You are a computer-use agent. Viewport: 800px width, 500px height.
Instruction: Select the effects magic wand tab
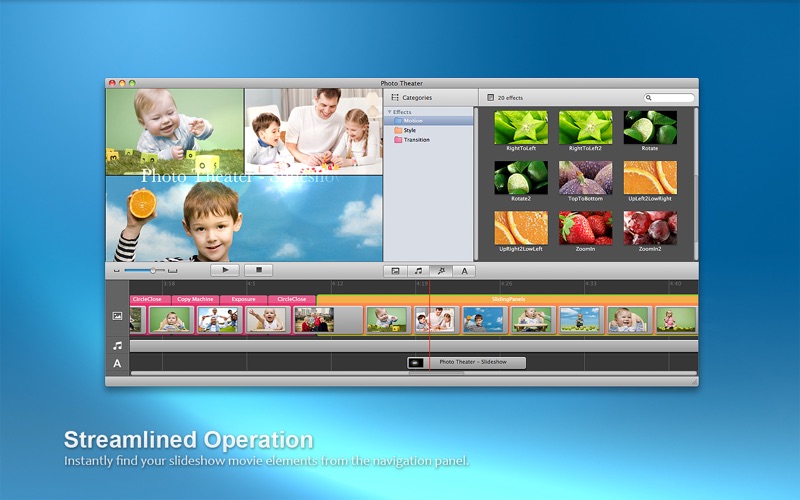[441, 271]
